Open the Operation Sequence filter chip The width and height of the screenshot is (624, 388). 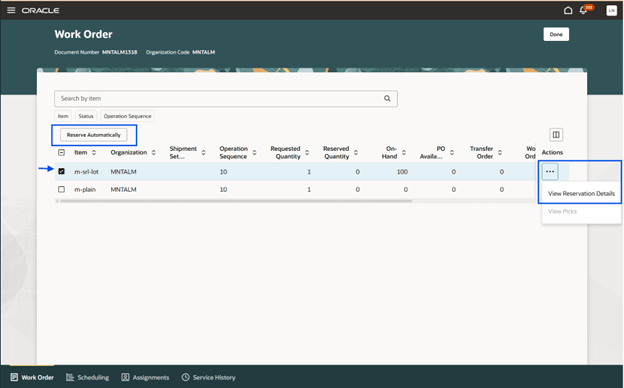tap(127, 116)
